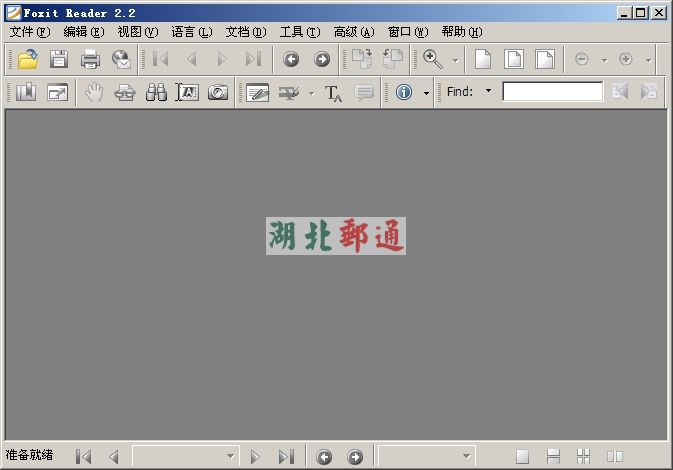Click next view arrow in status bar

[x=355, y=457]
